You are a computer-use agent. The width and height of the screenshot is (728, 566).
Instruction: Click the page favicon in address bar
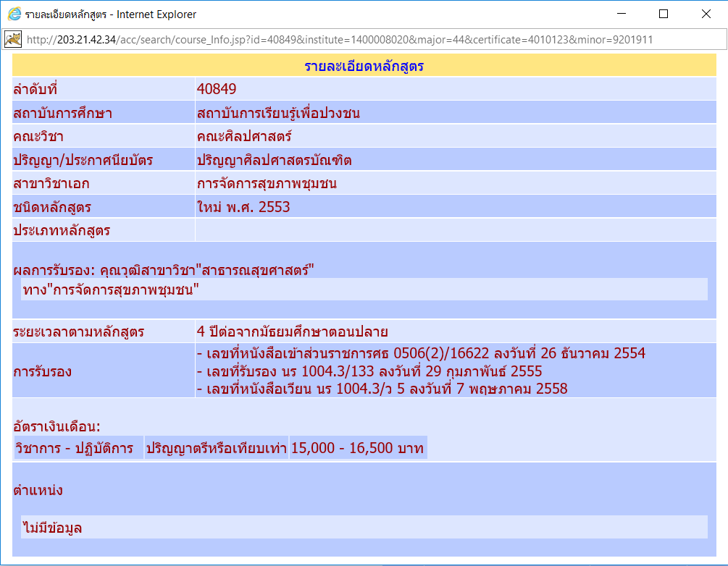[x=13, y=40]
